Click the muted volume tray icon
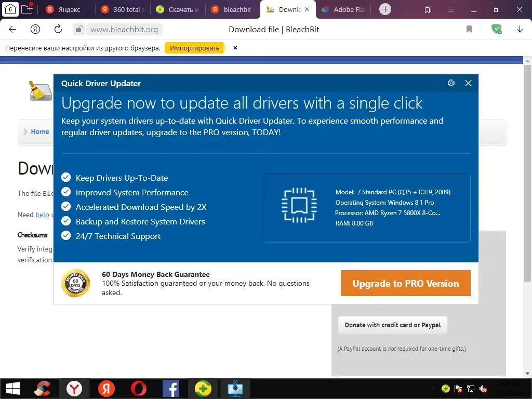This screenshot has width=532, height=399. point(483,389)
